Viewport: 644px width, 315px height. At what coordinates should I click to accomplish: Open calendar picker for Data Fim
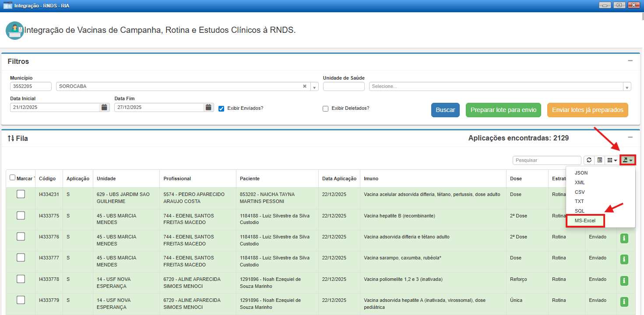[208, 107]
